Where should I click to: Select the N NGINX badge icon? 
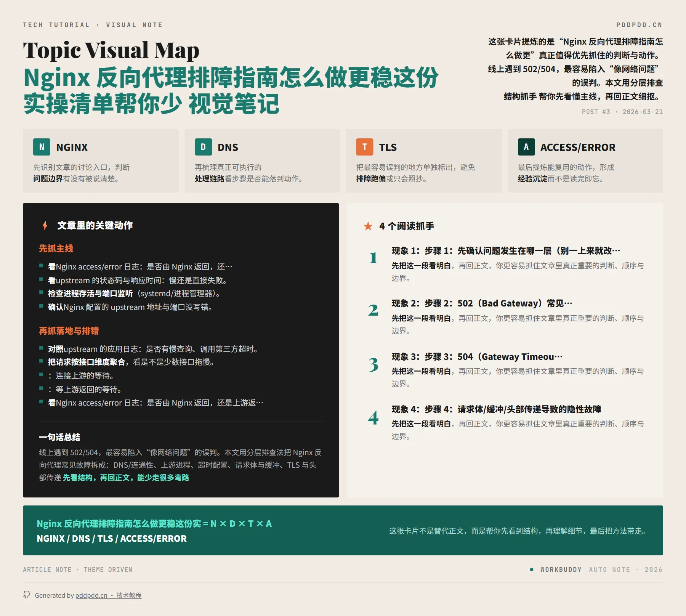pos(42,147)
